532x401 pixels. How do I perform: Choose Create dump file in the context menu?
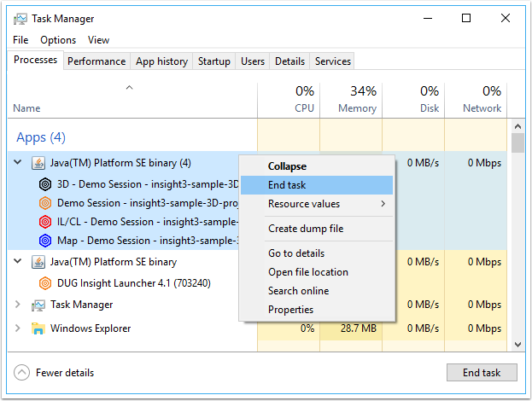tap(317, 229)
